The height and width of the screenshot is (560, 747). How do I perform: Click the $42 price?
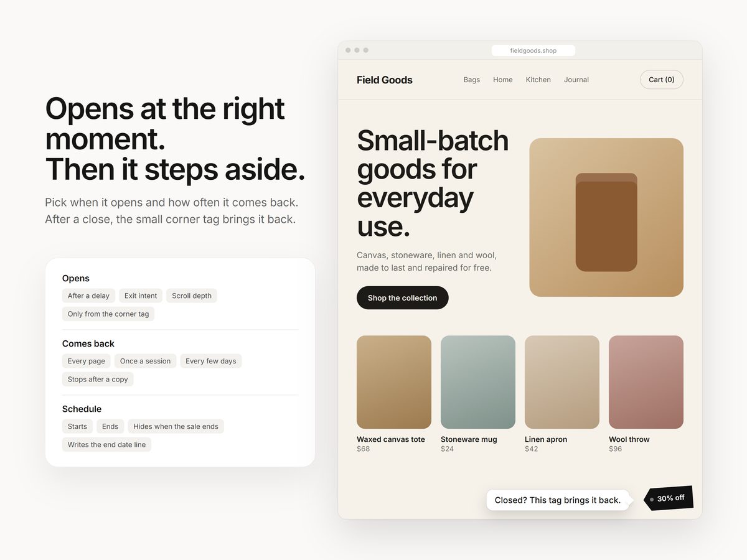pyautogui.click(x=532, y=449)
